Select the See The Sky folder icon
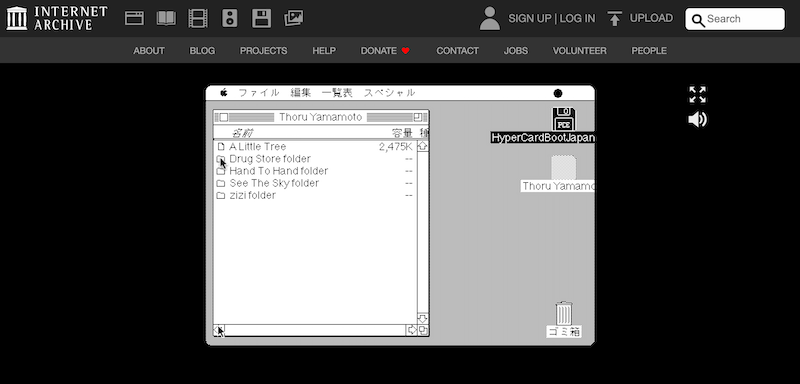Viewport: 800px width, 384px height. [221, 184]
